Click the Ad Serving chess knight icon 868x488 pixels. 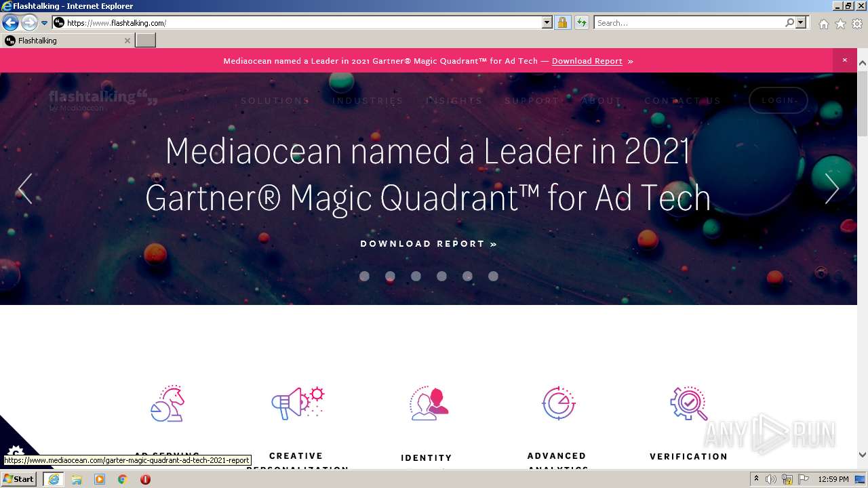point(167,403)
